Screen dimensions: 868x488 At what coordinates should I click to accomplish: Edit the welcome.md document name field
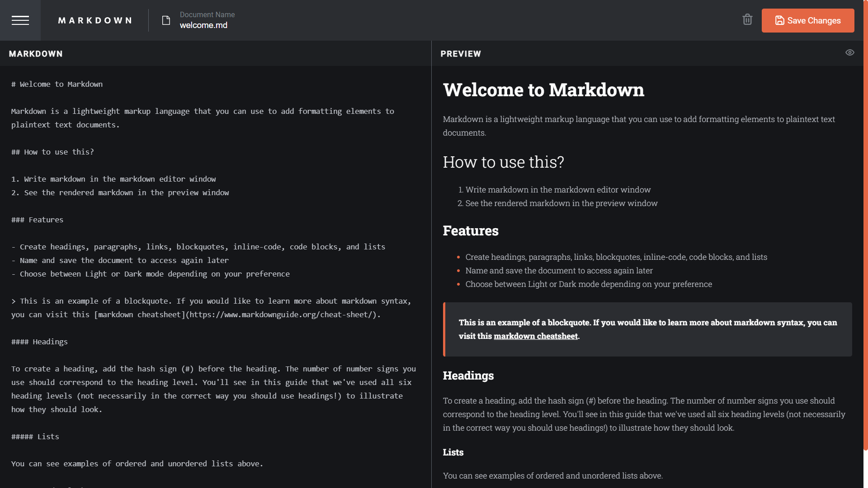click(203, 25)
